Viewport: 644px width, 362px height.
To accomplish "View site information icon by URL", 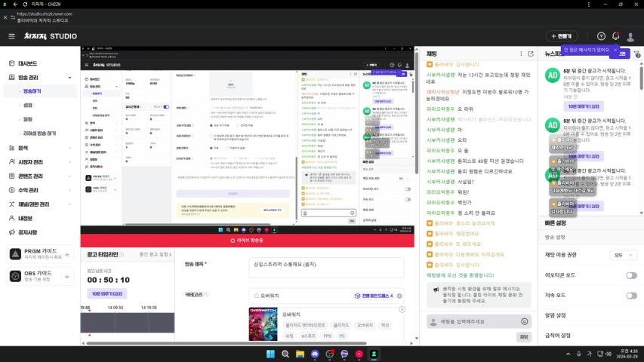I will click(x=13, y=17).
